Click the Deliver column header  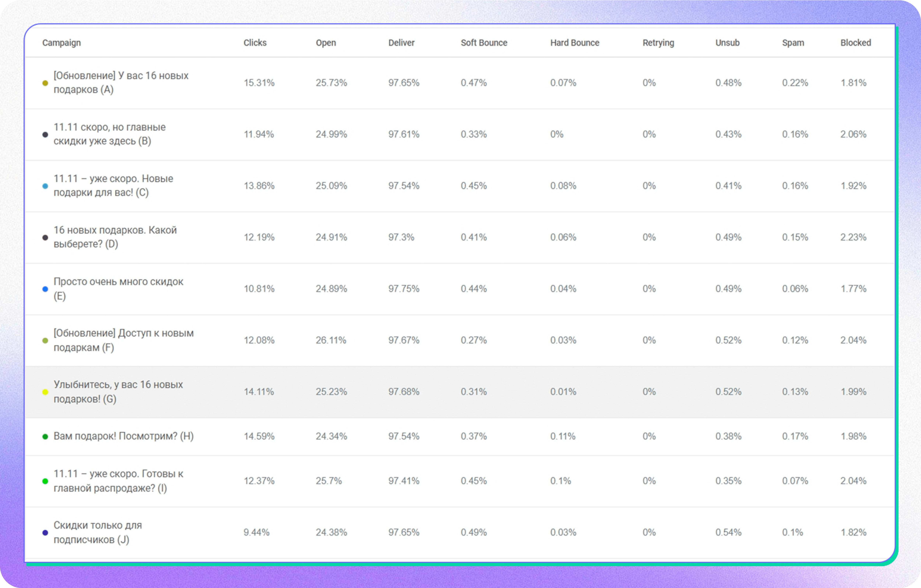(x=401, y=43)
